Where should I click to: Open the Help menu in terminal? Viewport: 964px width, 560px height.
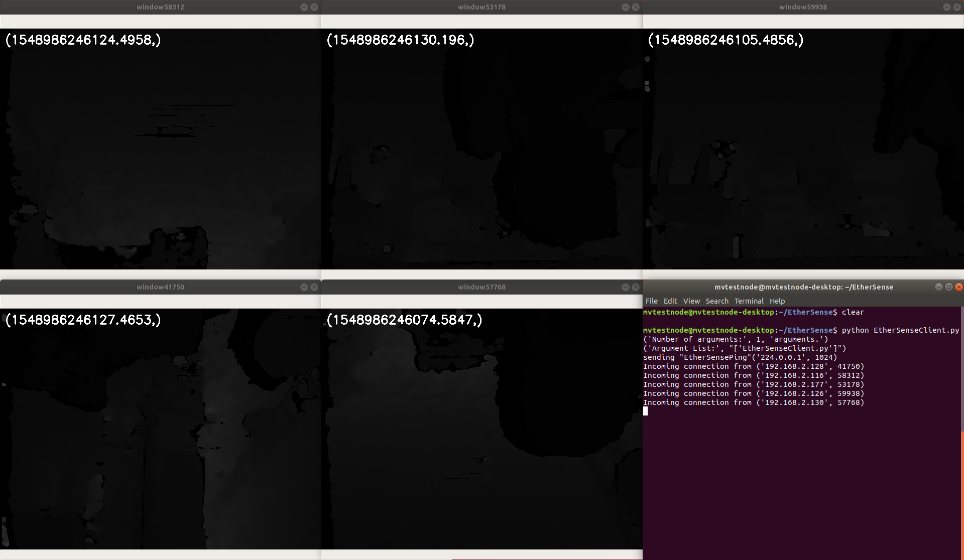pos(777,301)
